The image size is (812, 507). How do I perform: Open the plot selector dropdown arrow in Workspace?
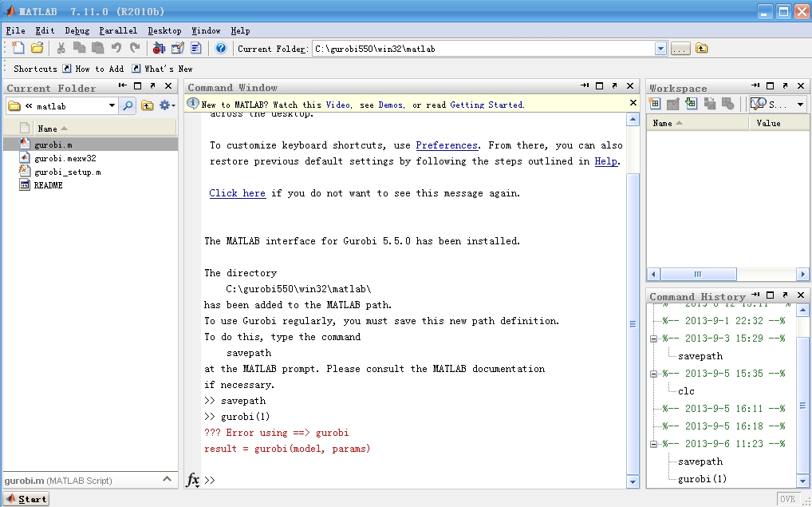tap(800, 105)
